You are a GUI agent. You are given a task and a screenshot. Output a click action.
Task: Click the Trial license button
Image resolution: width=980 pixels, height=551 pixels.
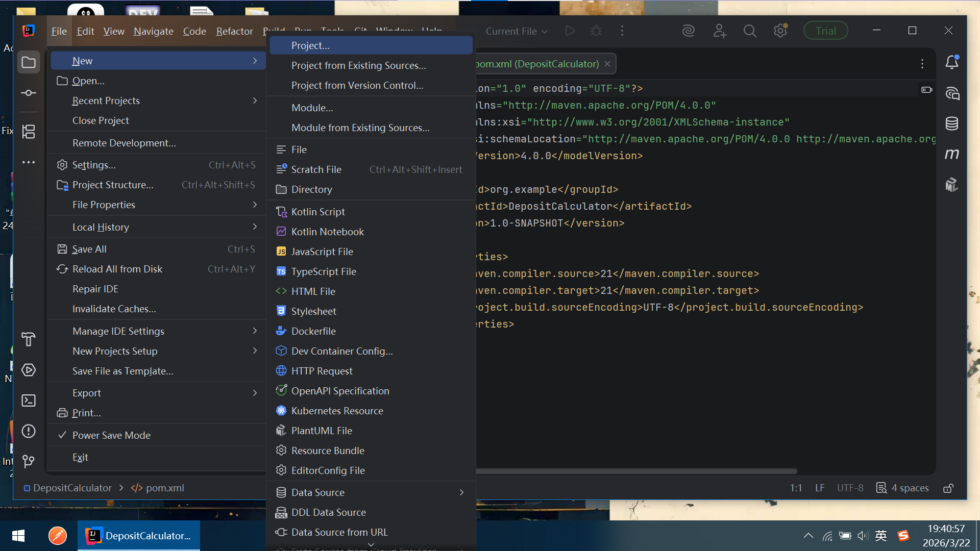825,31
